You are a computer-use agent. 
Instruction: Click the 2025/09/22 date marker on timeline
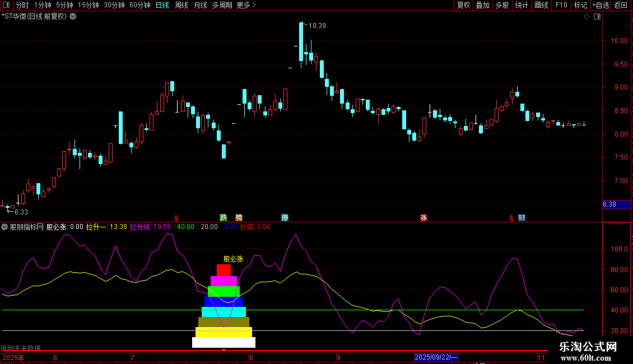click(x=436, y=357)
